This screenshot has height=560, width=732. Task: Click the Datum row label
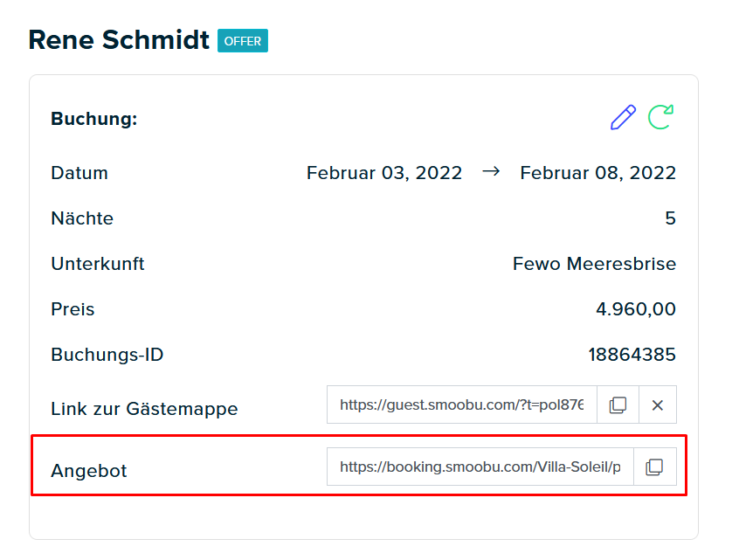[79, 173]
